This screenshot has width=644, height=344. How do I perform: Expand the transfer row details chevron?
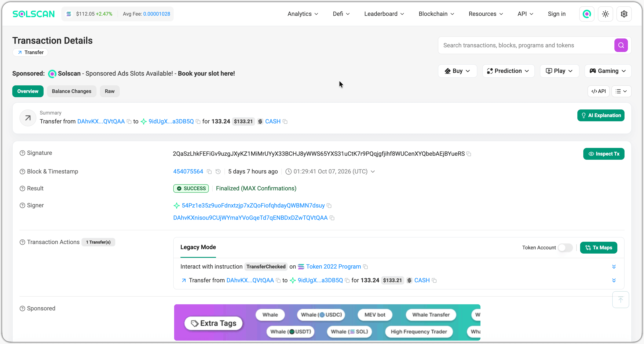click(x=614, y=280)
